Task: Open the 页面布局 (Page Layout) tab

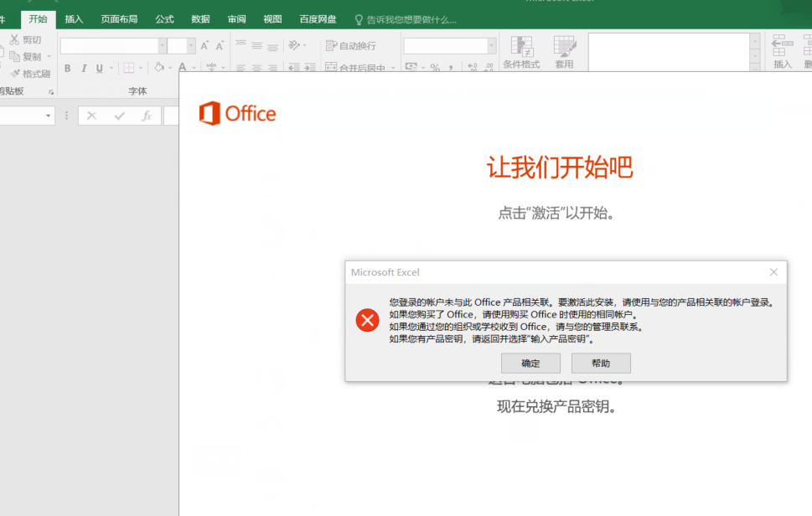Action: pos(119,19)
